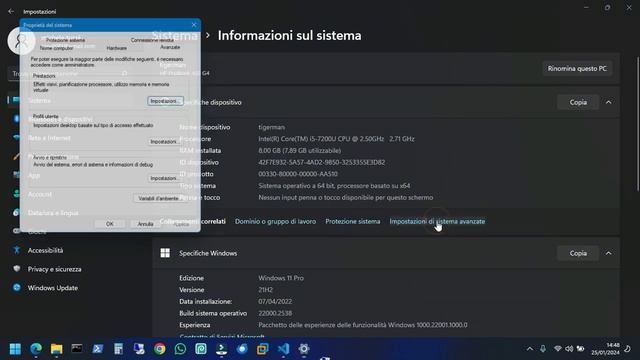This screenshot has width=640, height=360.
Task: Select the device name value tigerman
Action: click(271, 127)
